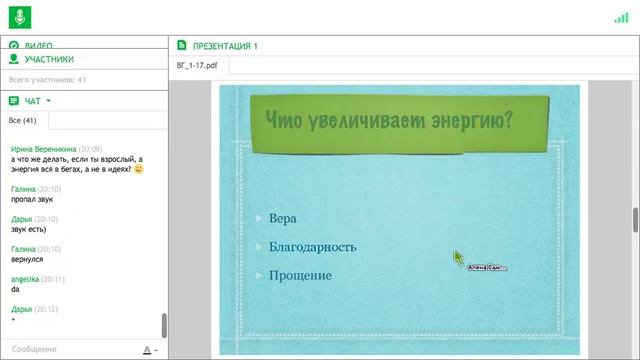The height and width of the screenshot is (360, 640).
Task: Click the slide bullet 'Вера'
Action: pyautogui.click(x=282, y=218)
